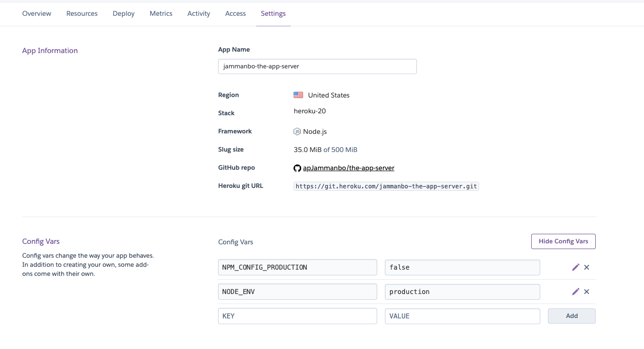Click the GitHub logo beside the repo link
Screen dimensions: 644x349
[297, 168]
